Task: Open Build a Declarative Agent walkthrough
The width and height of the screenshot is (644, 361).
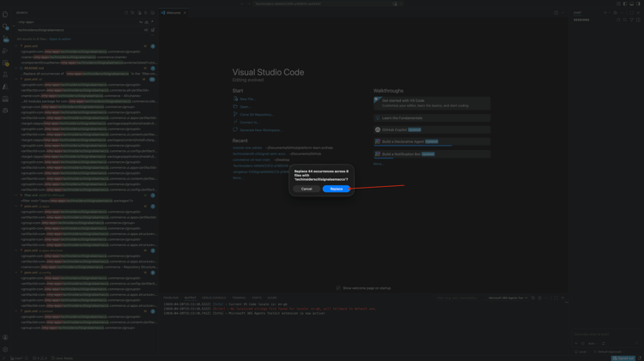Action: point(432,141)
